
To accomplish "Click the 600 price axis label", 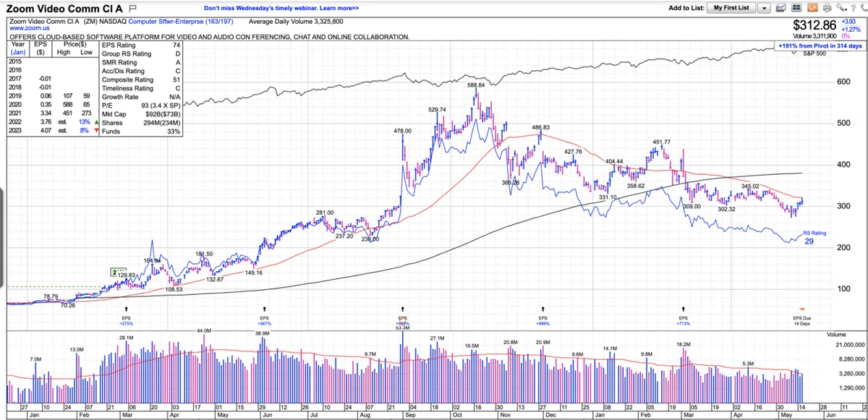I will click(x=843, y=81).
